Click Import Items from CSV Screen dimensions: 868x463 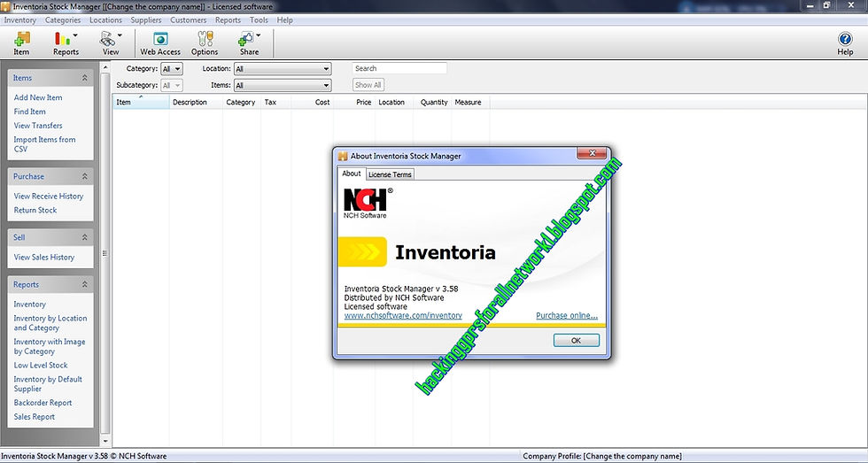pyautogui.click(x=44, y=143)
